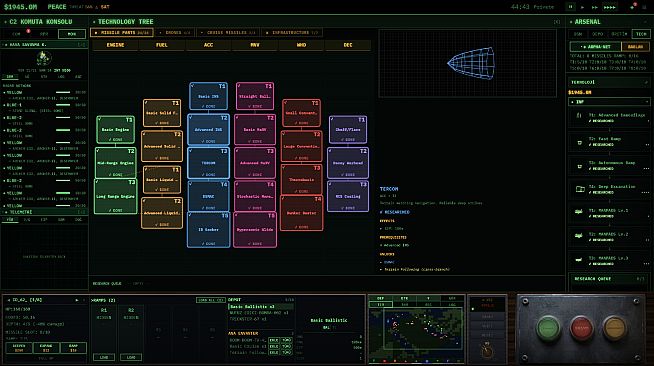Set fastest game speed with quadruple arrows
Image resolution: width=654 pixels, height=366 pixels.
[610, 7]
